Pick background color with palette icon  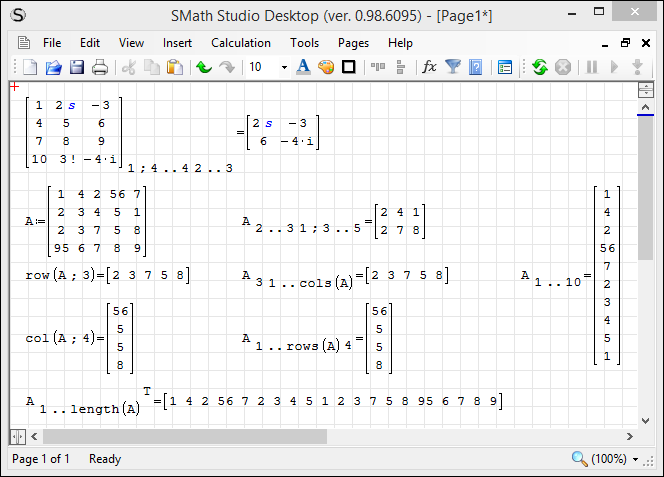click(326, 67)
